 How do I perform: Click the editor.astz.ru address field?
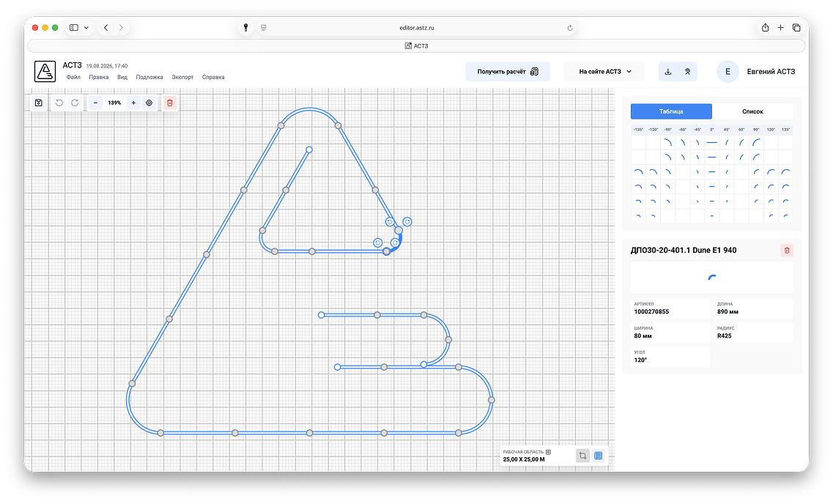[416, 28]
